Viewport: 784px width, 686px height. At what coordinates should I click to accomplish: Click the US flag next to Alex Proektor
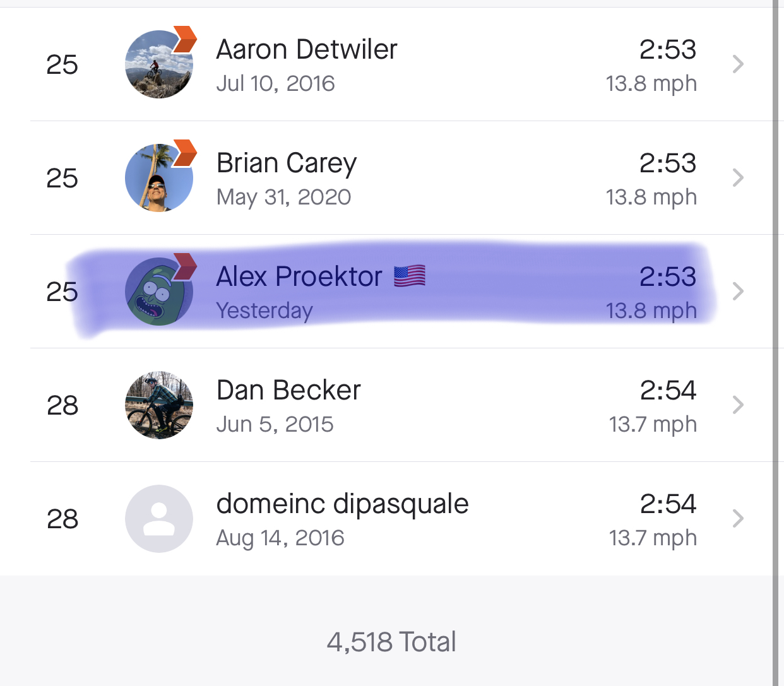pyautogui.click(x=410, y=276)
